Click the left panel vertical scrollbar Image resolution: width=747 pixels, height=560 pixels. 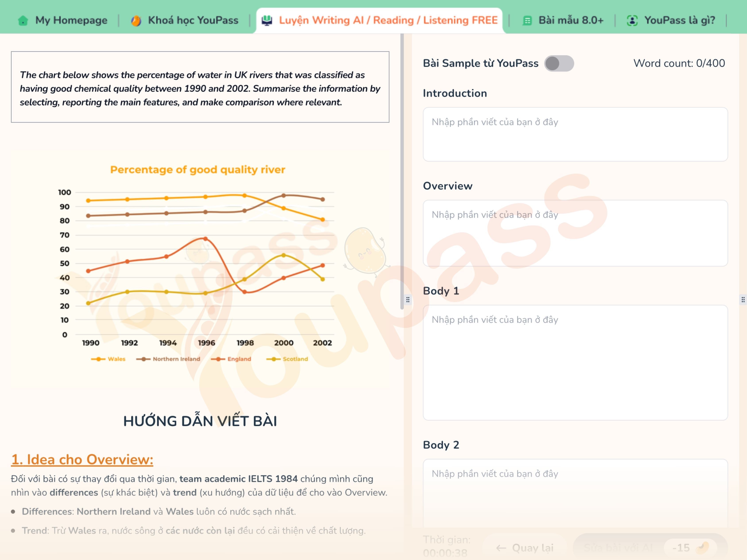(402, 169)
